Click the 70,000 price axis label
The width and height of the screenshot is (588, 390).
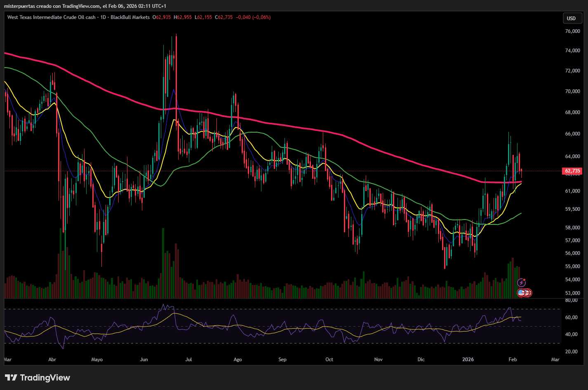pos(573,91)
